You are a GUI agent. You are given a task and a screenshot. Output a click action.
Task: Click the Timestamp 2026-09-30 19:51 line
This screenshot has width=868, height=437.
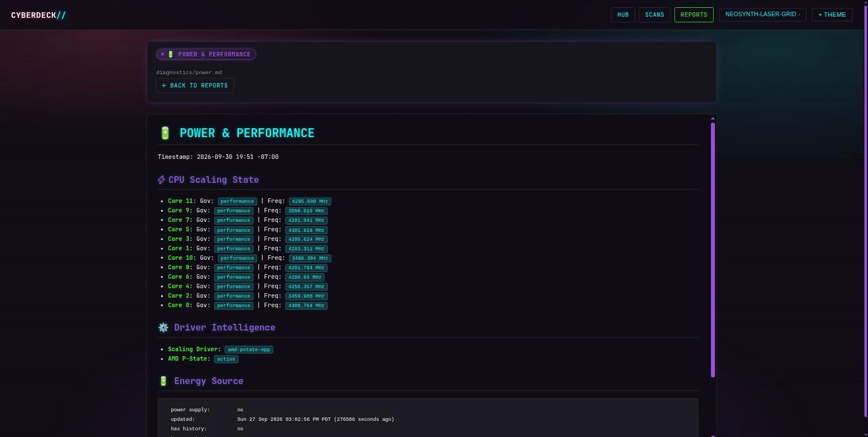pos(218,157)
